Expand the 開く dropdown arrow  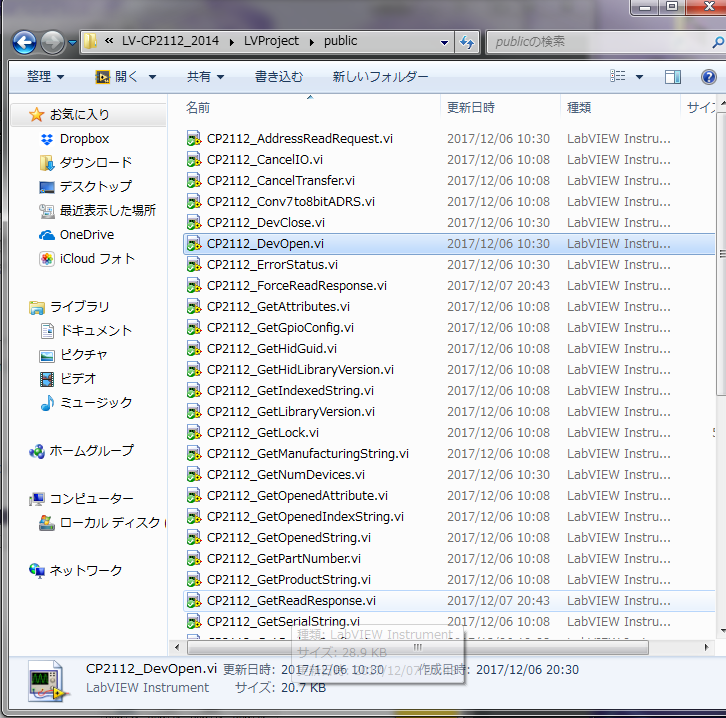click(152, 77)
